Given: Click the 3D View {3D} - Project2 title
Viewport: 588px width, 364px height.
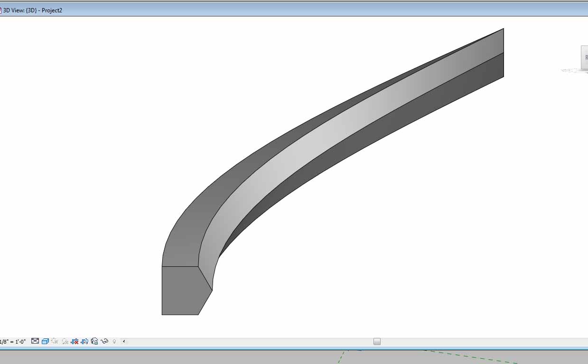Looking at the screenshot, I should pyautogui.click(x=33, y=10).
